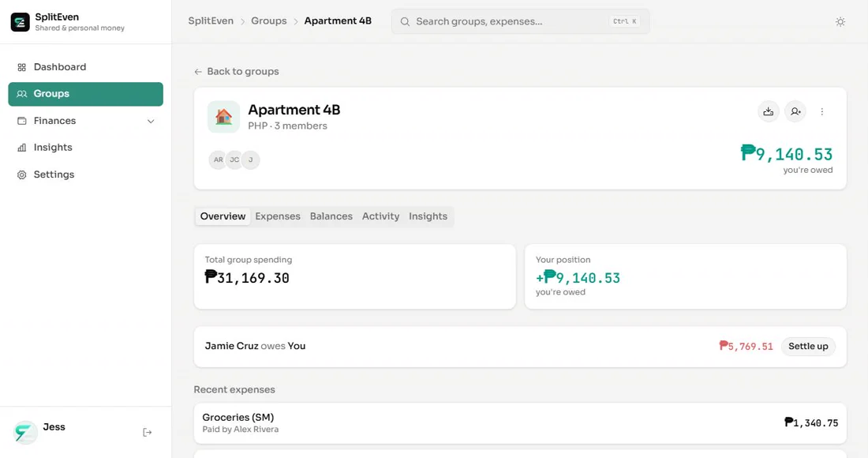
Task: Expand the Finances sidebar section
Action: tap(85, 121)
